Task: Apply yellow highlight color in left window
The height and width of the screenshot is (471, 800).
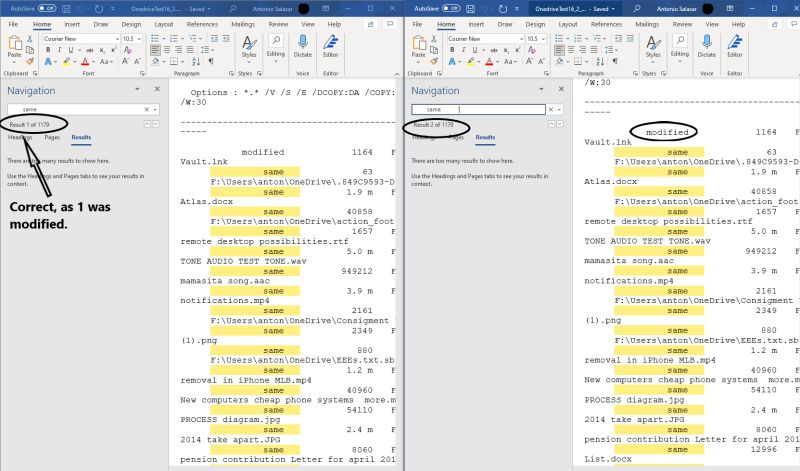Action: tap(66, 61)
